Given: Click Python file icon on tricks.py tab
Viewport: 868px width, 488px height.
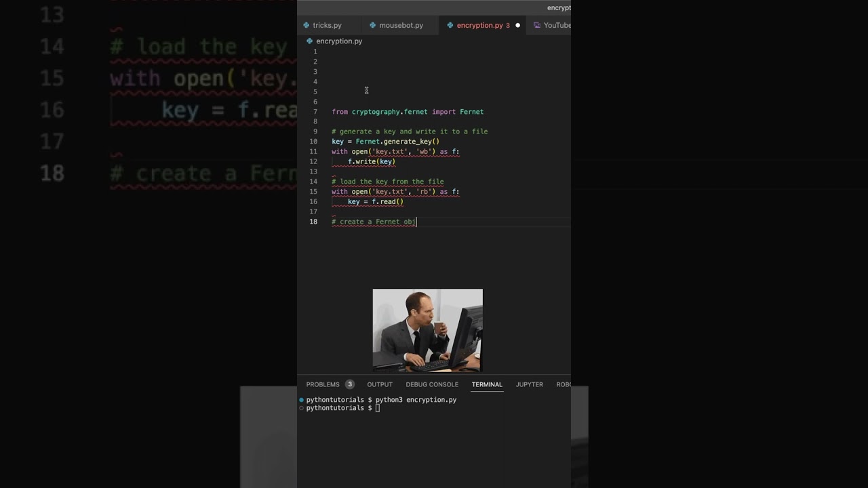Looking at the screenshot, I should (307, 25).
